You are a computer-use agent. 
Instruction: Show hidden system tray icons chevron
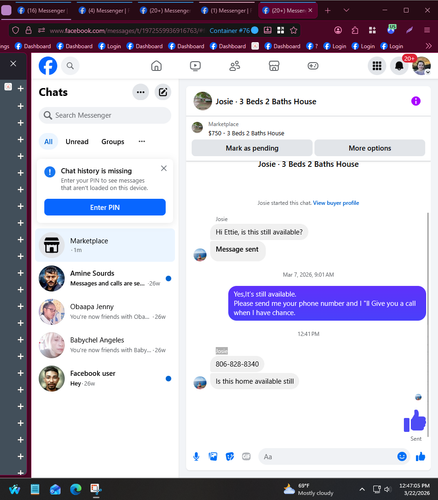tap(362, 489)
